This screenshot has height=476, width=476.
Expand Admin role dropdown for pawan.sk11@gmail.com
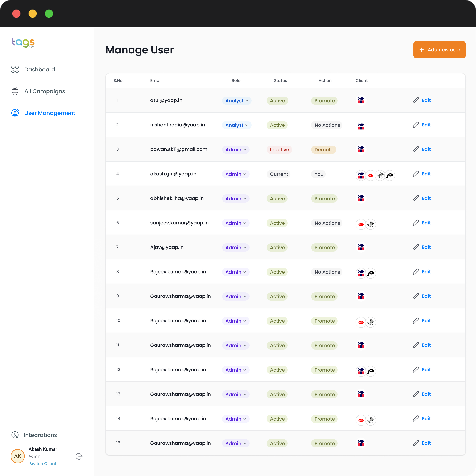click(x=236, y=150)
